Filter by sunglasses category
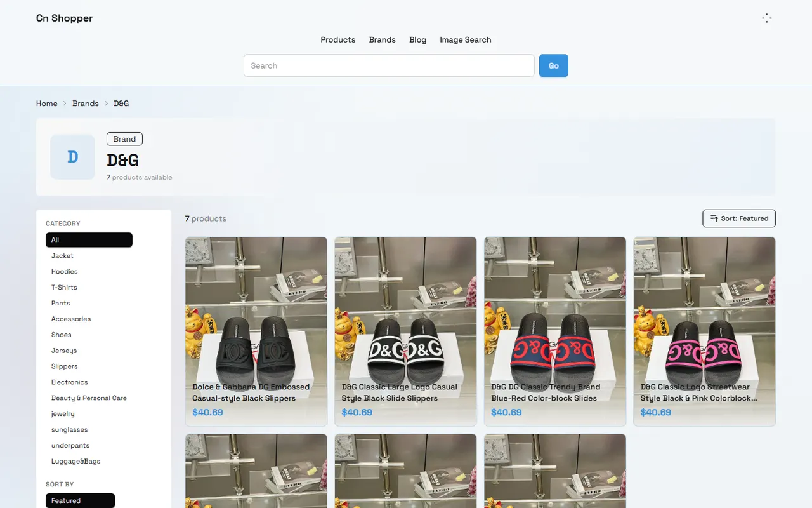Screen dimensions: 812x508 pyautogui.click(x=70, y=431)
